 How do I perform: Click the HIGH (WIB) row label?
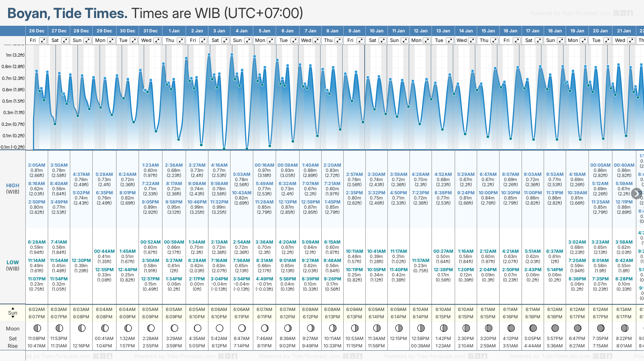pyautogui.click(x=12, y=188)
